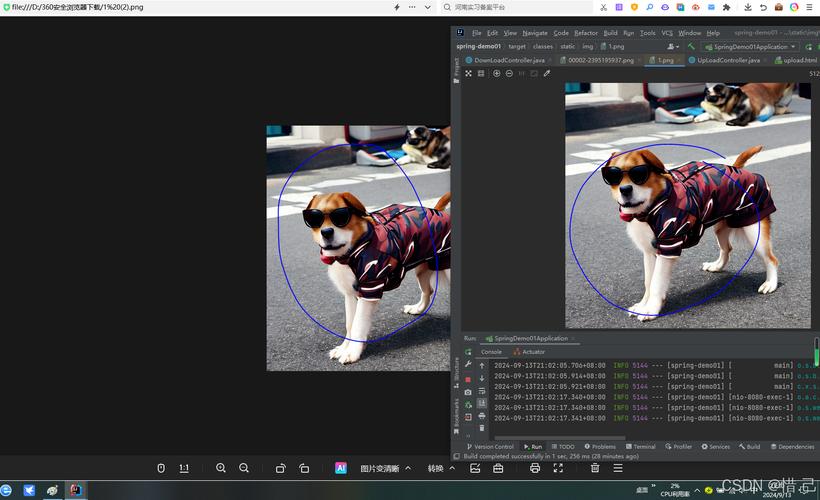Viewport: 820px width, 500px height.
Task: Click the toolbox icon in viewer toolbar
Action: [x=498, y=468]
